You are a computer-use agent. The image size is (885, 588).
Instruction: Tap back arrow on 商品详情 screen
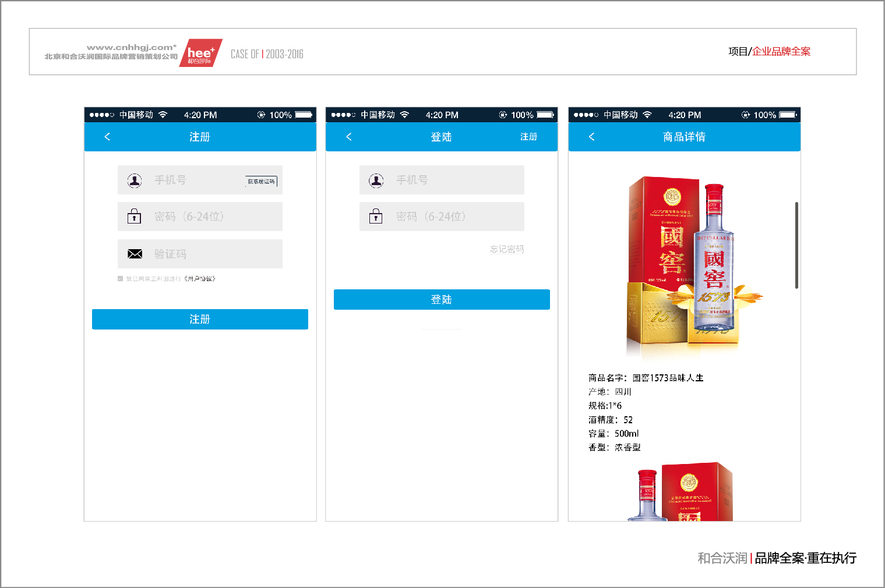(592, 137)
